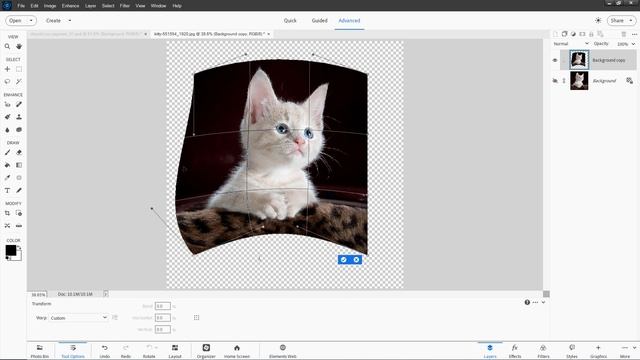This screenshot has width=640, height=360.
Task: Select the Paint Bucket tool
Action: [x=7, y=165]
